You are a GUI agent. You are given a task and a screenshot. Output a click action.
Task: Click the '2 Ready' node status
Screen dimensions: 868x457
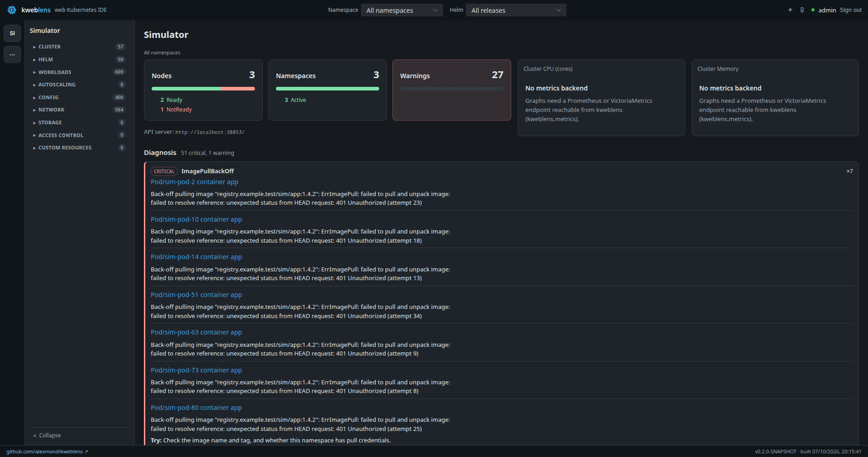(x=171, y=100)
